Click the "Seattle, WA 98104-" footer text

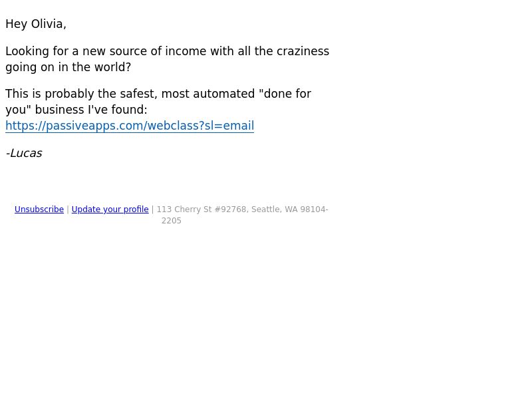(x=290, y=209)
